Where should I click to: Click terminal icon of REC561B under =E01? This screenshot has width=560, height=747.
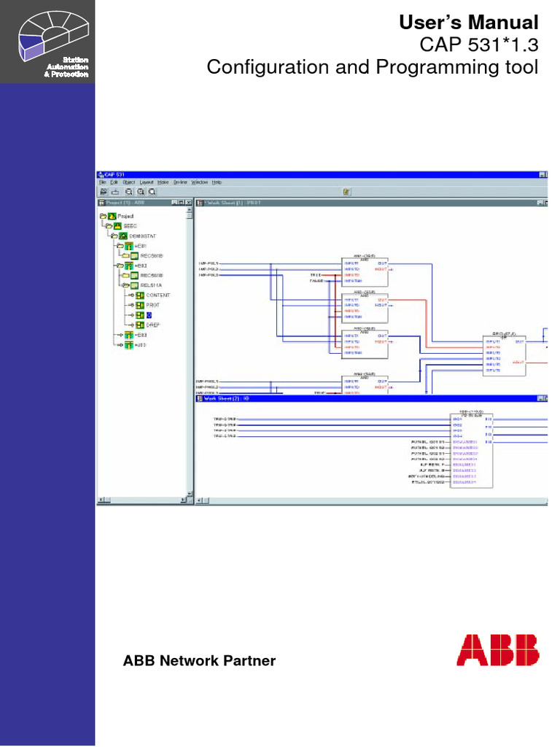(134, 256)
